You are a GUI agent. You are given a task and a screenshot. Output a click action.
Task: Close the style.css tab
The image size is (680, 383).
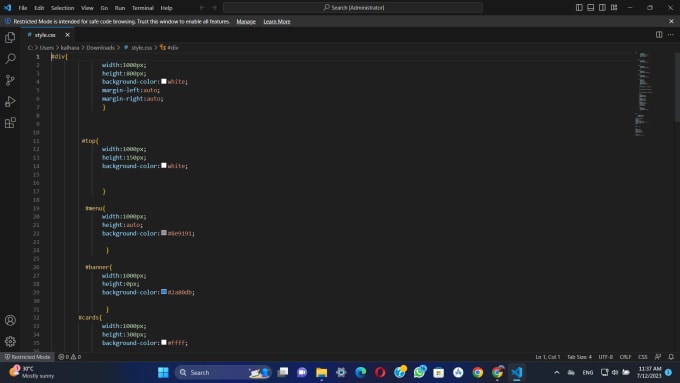pyautogui.click(x=67, y=35)
